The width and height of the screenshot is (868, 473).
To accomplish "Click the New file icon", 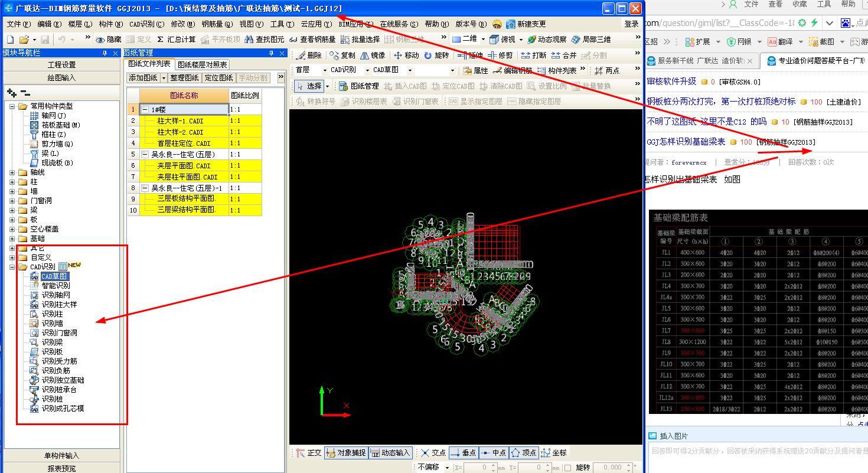I will [x=9, y=39].
